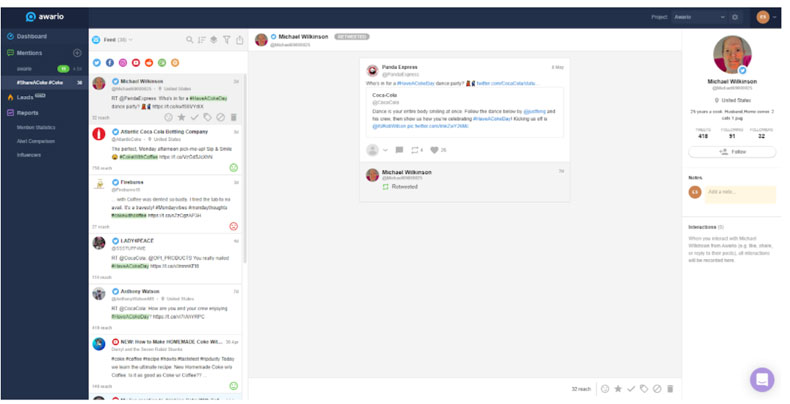Open the filter funnel in feed toolbar
Viewport: 790px width, 404px height.
click(227, 40)
